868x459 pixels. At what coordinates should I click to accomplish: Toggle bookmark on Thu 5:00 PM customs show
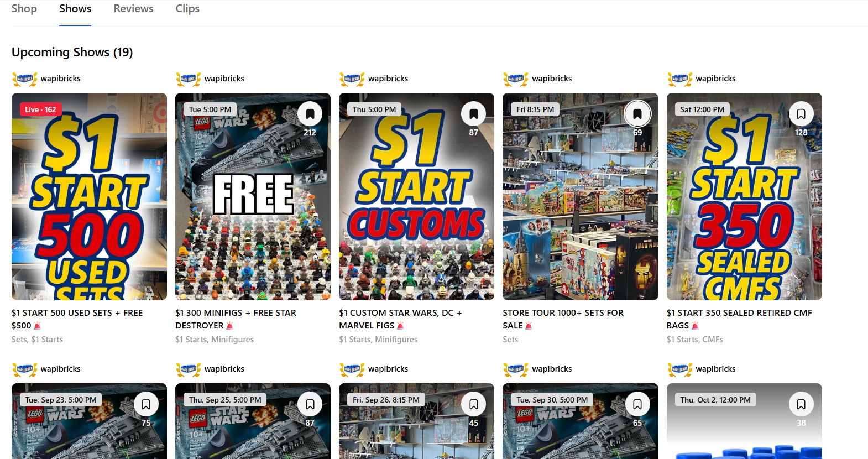click(474, 114)
